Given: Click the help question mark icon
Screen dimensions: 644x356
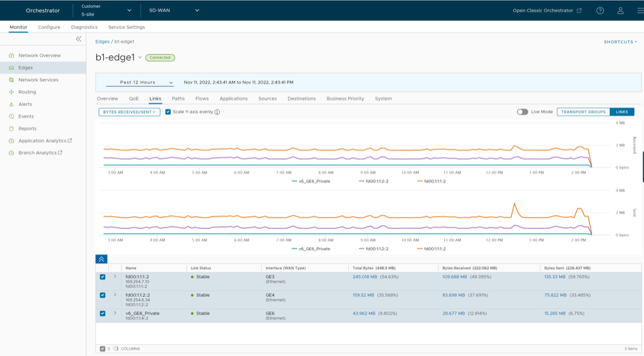Looking at the screenshot, I should (600, 11).
